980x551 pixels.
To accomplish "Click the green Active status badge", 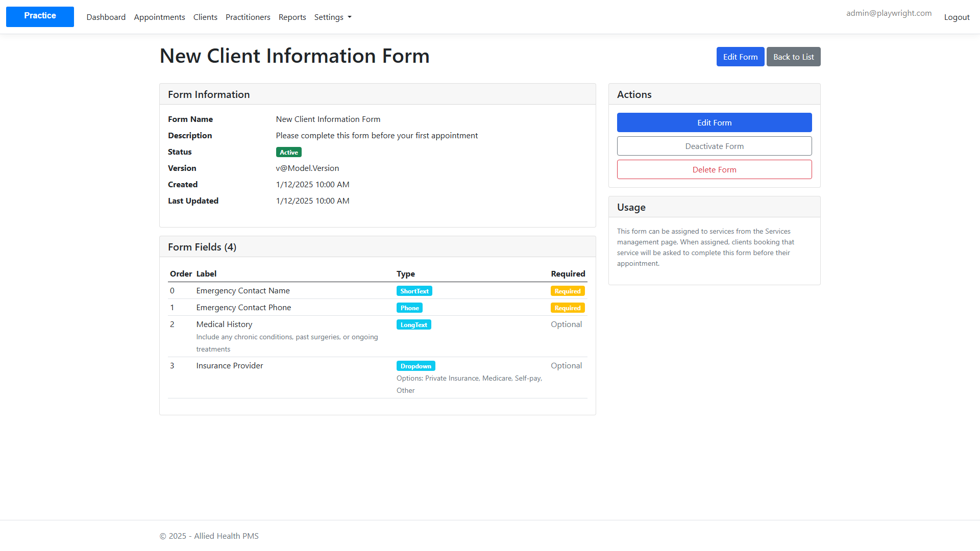I will tap(289, 152).
